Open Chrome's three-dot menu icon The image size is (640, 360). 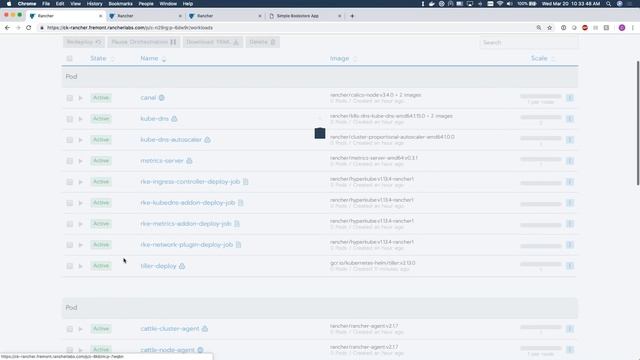pyautogui.click(x=633, y=28)
